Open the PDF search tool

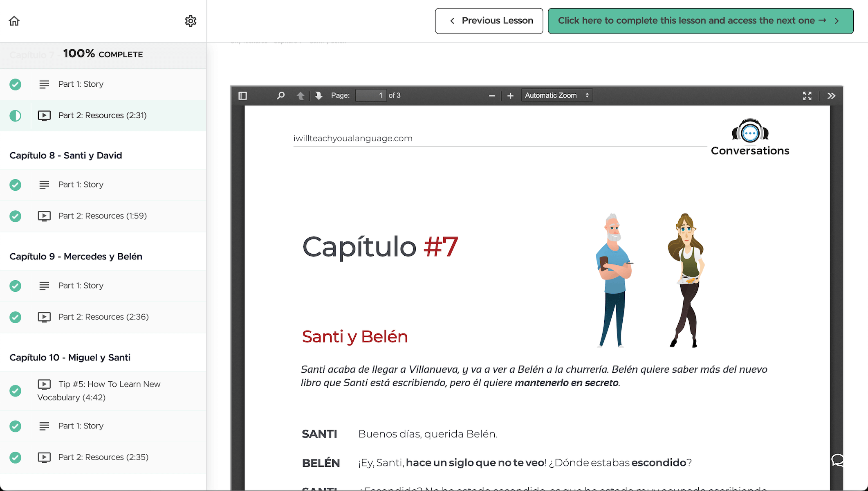tap(280, 95)
